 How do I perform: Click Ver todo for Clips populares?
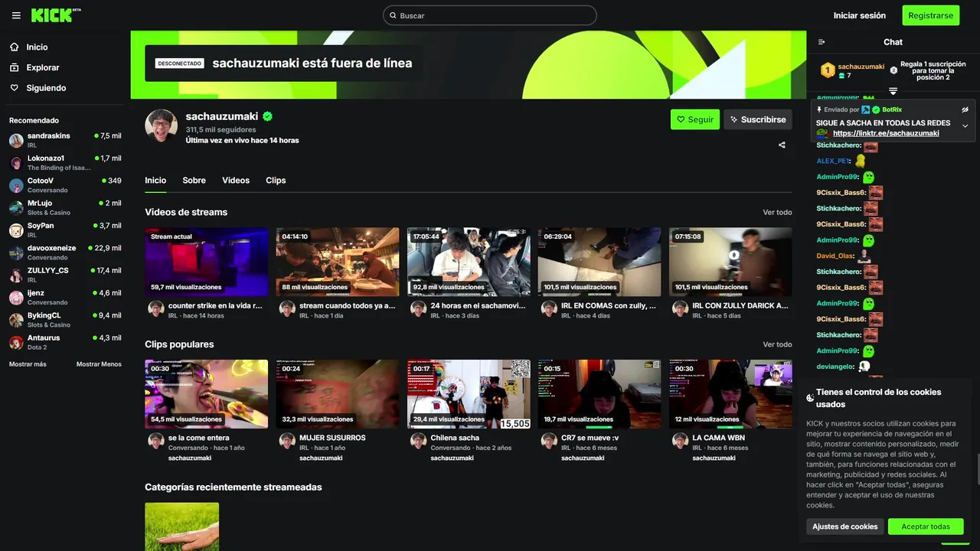[x=777, y=344]
